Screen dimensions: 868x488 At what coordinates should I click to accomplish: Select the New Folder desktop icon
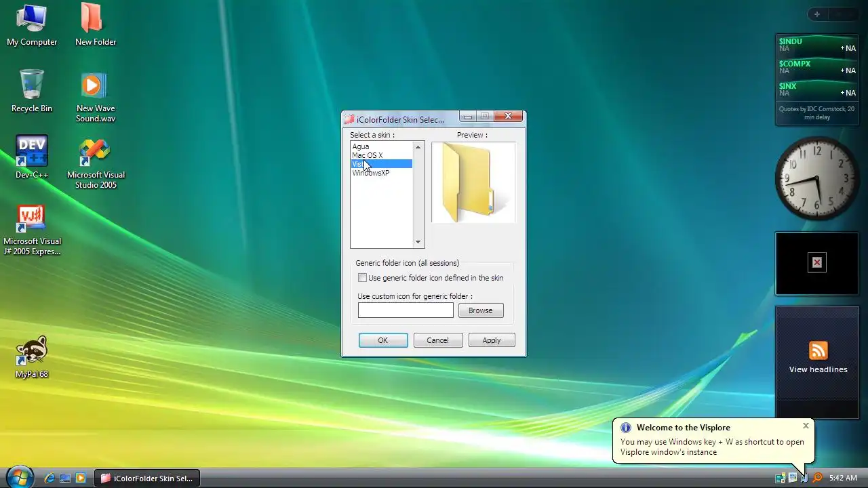point(95,26)
